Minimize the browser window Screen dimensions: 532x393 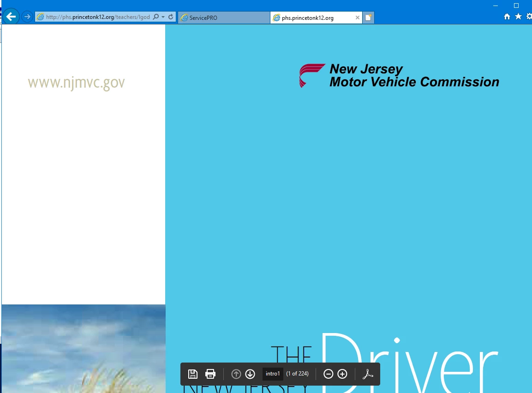[496, 6]
